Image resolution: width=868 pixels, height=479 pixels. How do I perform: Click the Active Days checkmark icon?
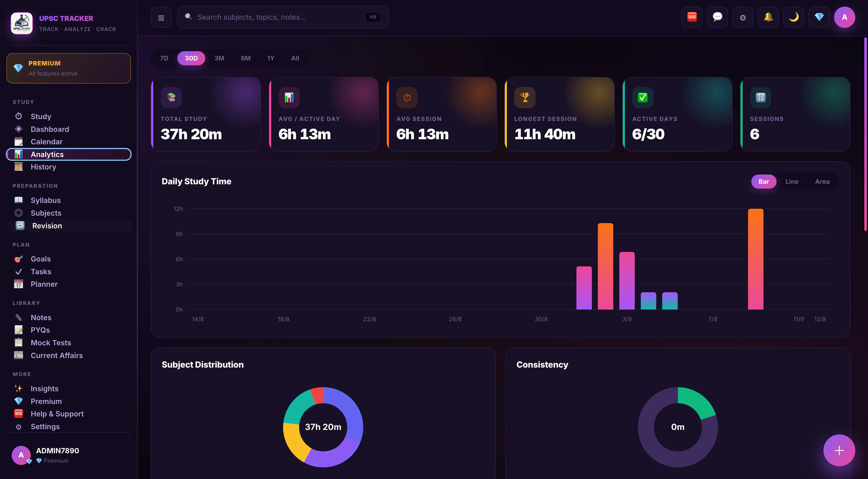tap(643, 97)
